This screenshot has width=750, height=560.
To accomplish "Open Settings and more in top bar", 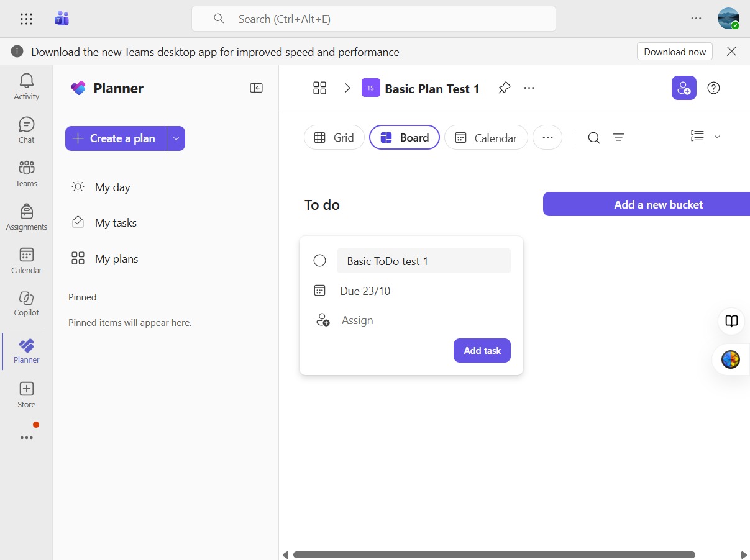I will tap(696, 19).
